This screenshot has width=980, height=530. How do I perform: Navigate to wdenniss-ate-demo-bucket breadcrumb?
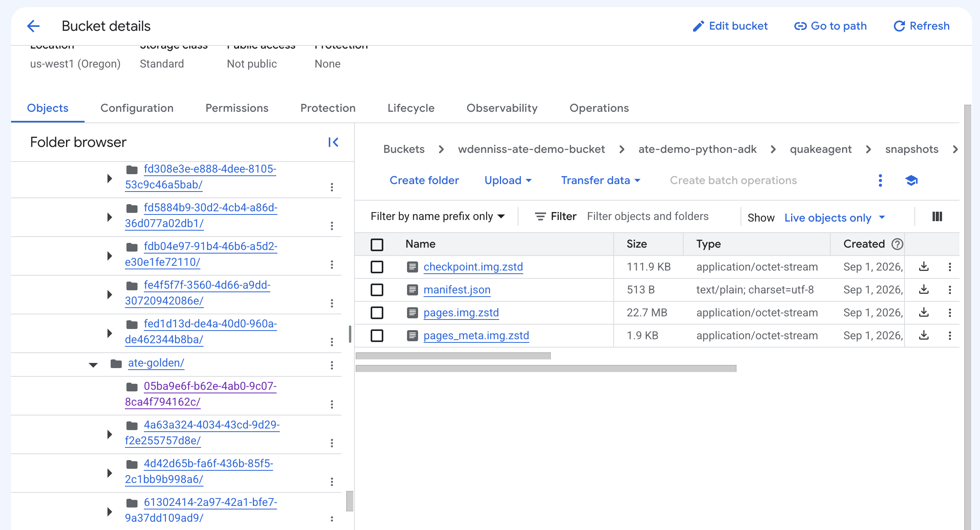(x=531, y=149)
